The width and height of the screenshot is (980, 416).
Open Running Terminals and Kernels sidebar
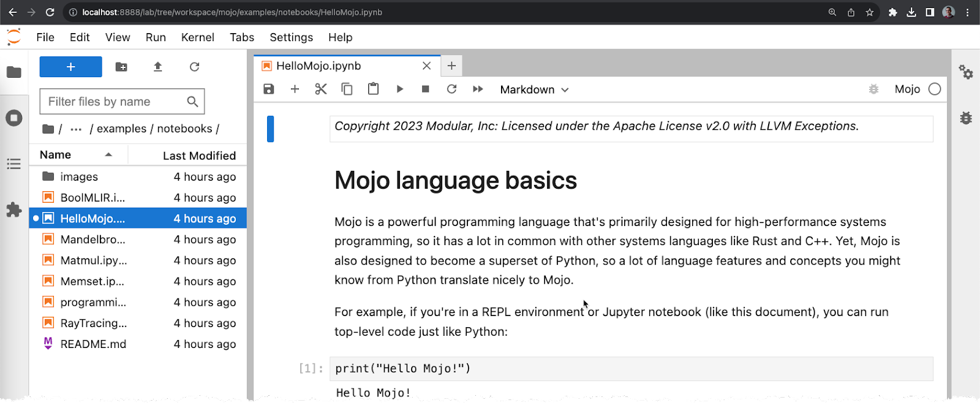13,118
